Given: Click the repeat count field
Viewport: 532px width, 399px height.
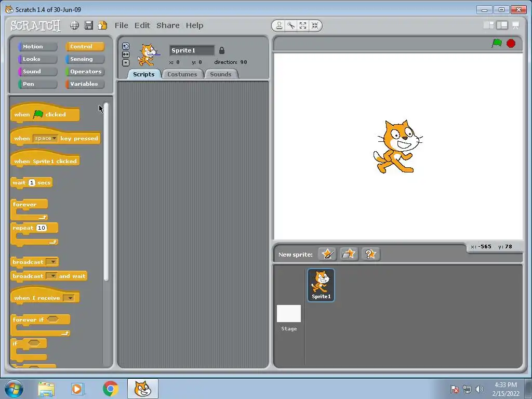Looking at the screenshot, I should [x=42, y=228].
